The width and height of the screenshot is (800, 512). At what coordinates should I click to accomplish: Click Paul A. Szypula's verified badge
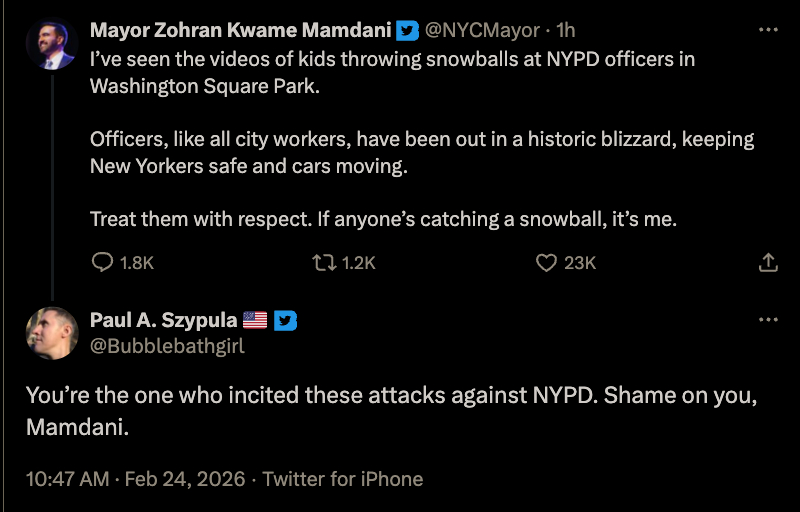(x=286, y=321)
